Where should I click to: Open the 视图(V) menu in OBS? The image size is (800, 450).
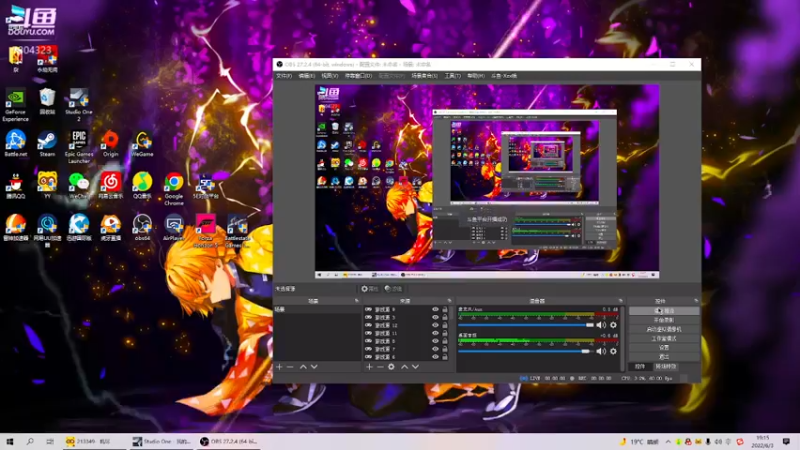(330, 76)
